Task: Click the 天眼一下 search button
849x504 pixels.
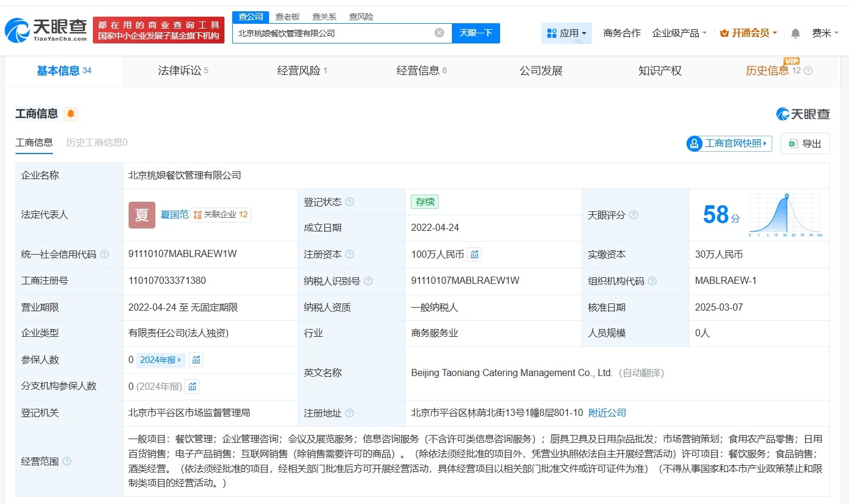Action: 476,33
